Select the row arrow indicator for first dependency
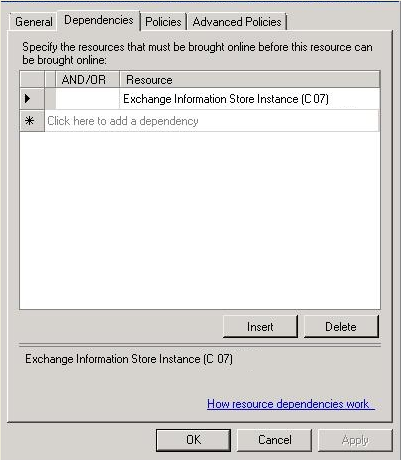The height and width of the screenshot is (460, 401). (x=32, y=99)
